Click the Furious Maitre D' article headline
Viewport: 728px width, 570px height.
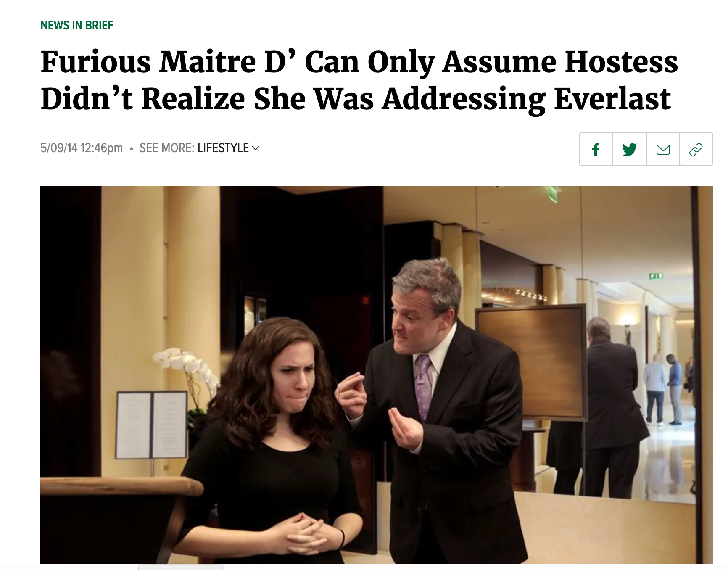[359, 80]
